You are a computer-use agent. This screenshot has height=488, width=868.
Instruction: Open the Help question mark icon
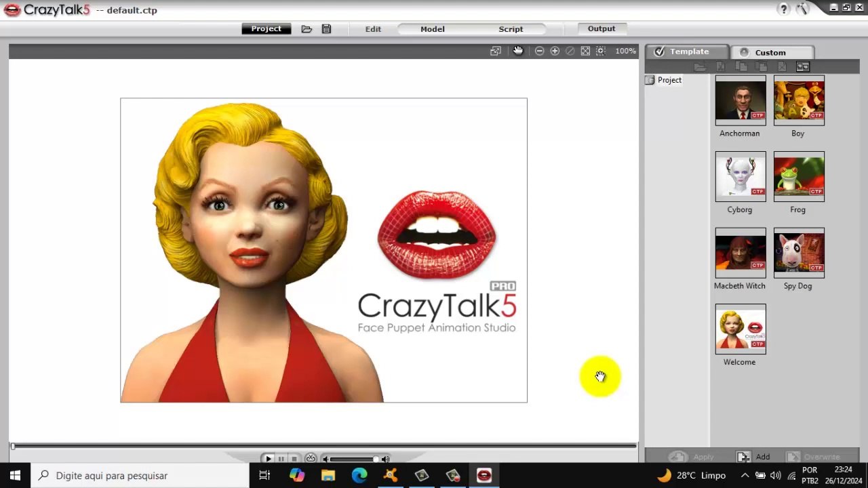coord(784,9)
